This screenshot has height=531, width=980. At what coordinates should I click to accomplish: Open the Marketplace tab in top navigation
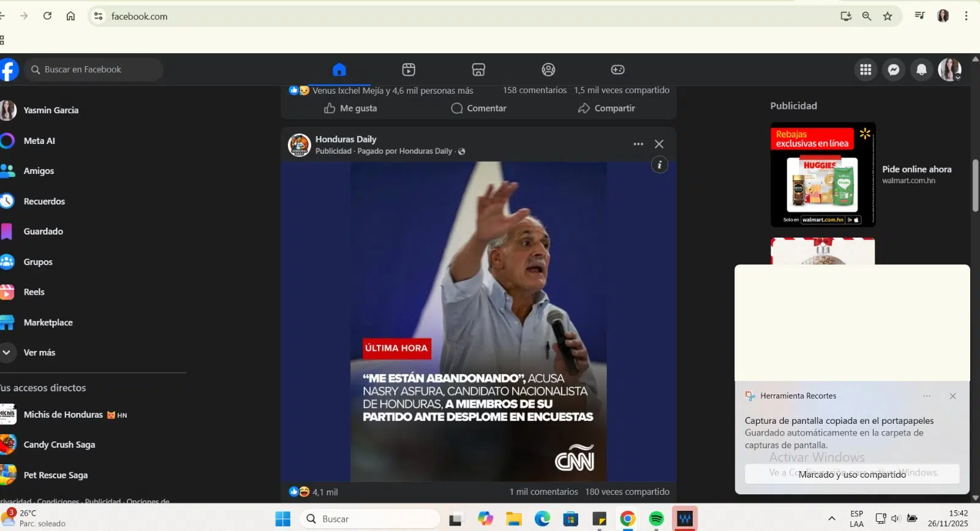click(x=478, y=70)
